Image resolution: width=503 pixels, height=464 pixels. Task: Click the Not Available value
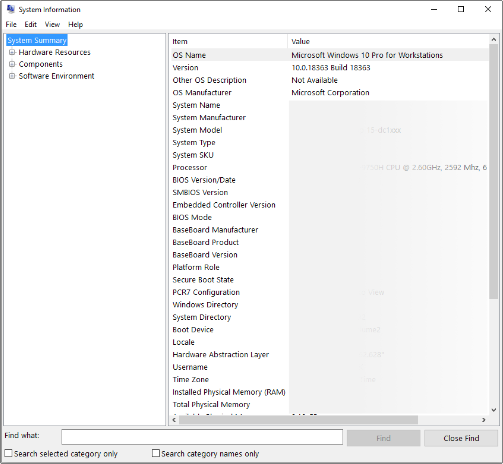click(x=314, y=80)
